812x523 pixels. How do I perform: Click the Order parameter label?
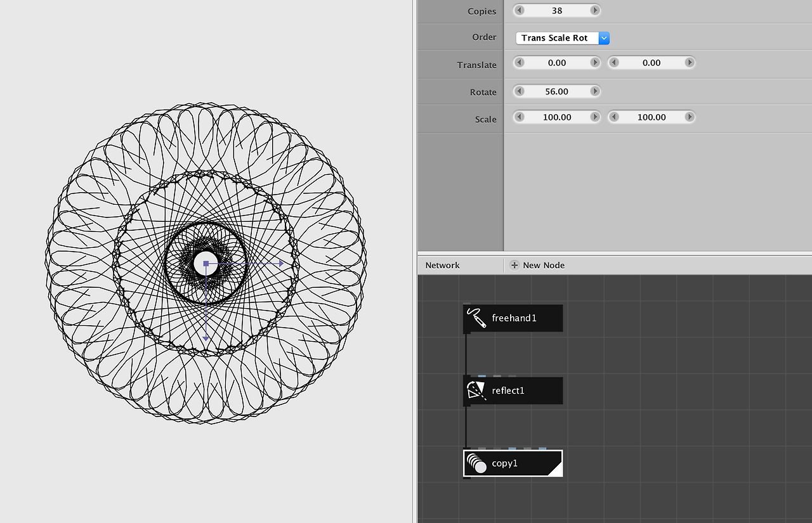click(484, 37)
